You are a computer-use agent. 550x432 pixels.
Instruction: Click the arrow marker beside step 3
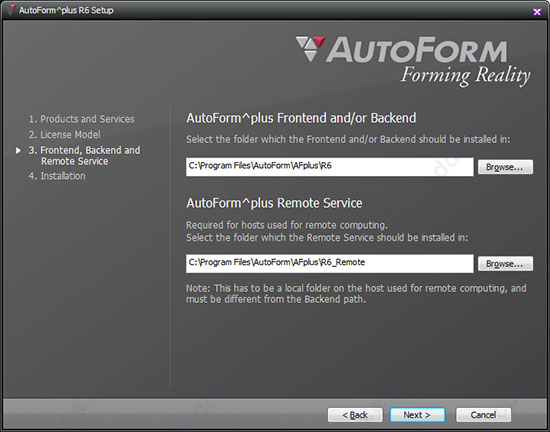(18, 150)
